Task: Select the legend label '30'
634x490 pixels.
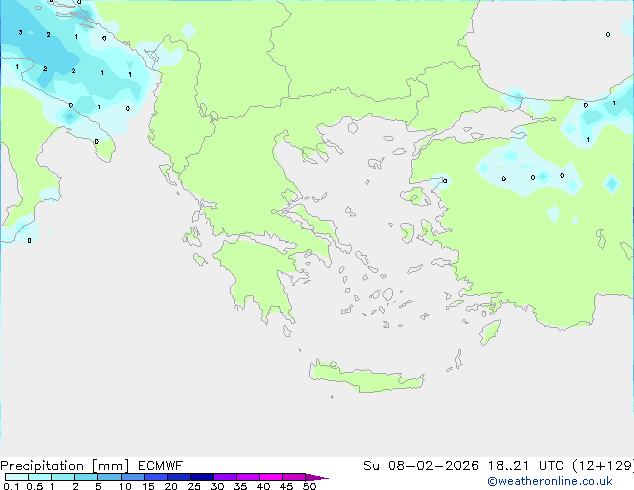Action: [217, 486]
